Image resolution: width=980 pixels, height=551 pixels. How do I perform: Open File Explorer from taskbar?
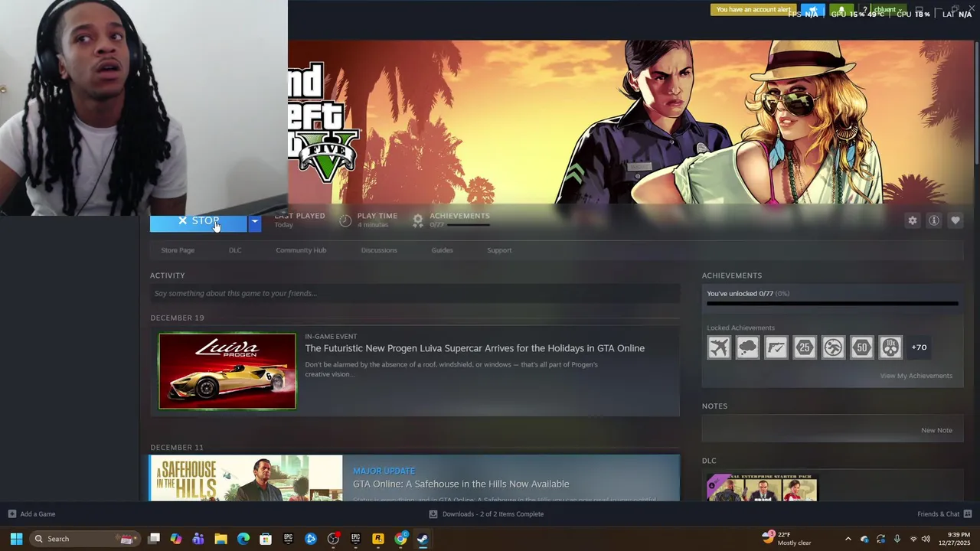point(220,539)
